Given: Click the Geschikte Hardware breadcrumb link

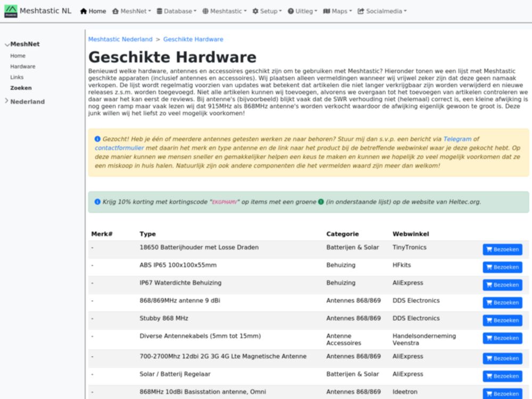Looking at the screenshot, I should (193, 39).
